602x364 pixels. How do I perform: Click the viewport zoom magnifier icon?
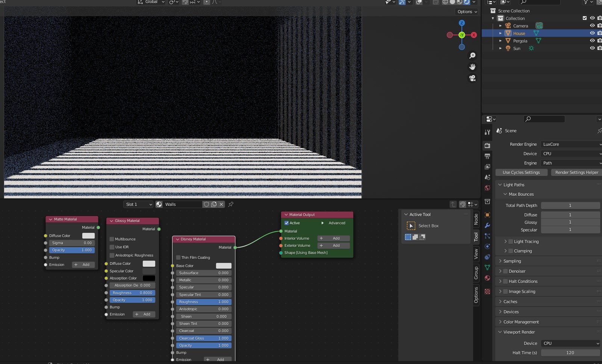472,56
